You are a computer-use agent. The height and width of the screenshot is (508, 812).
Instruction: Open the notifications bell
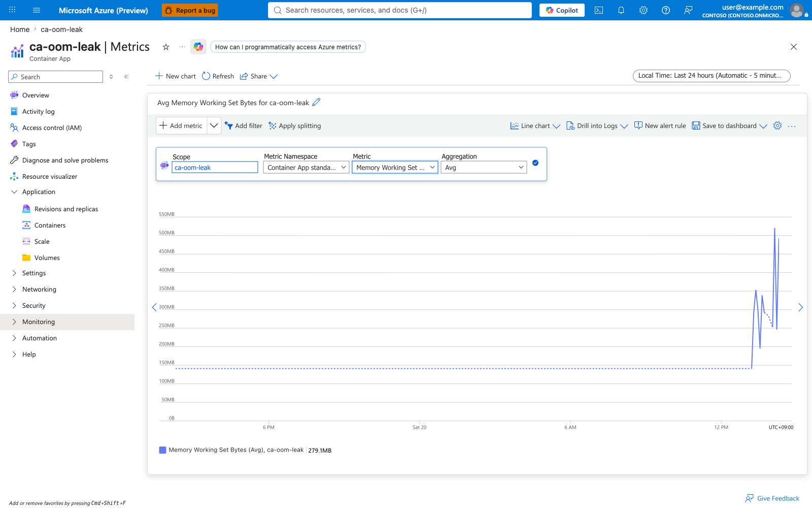click(x=621, y=10)
